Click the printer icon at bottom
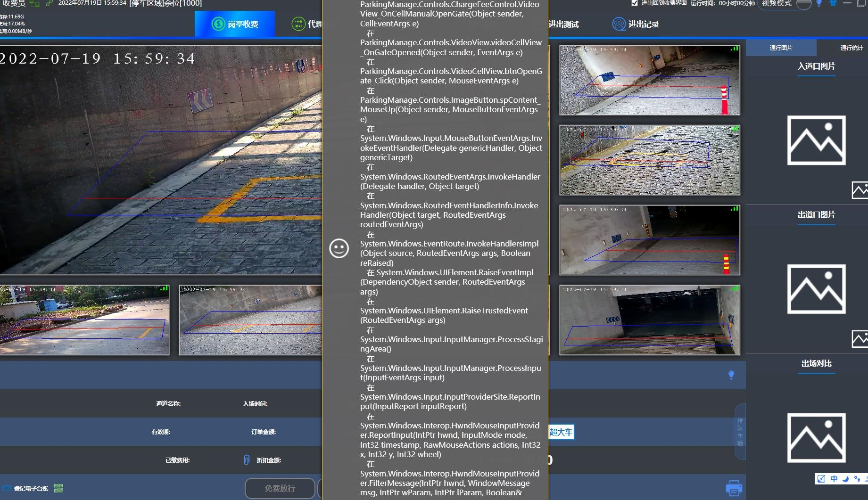This screenshot has width=868, height=500. pyautogui.click(x=734, y=488)
